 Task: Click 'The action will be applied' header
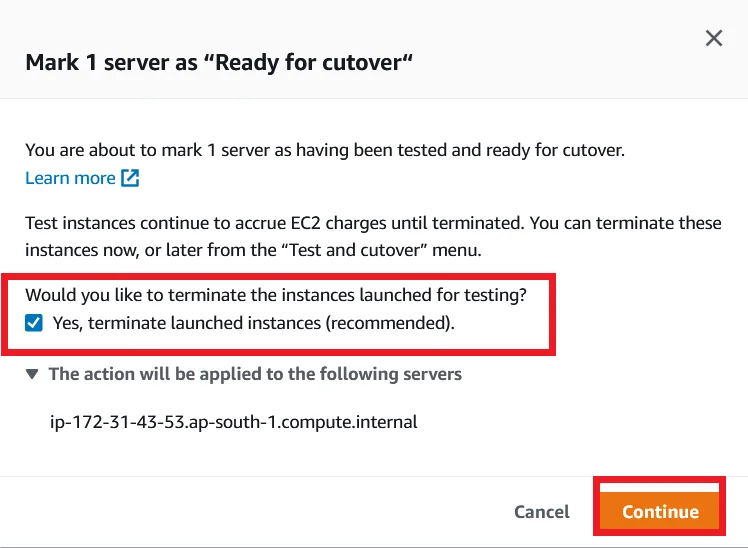pos(255,374)
